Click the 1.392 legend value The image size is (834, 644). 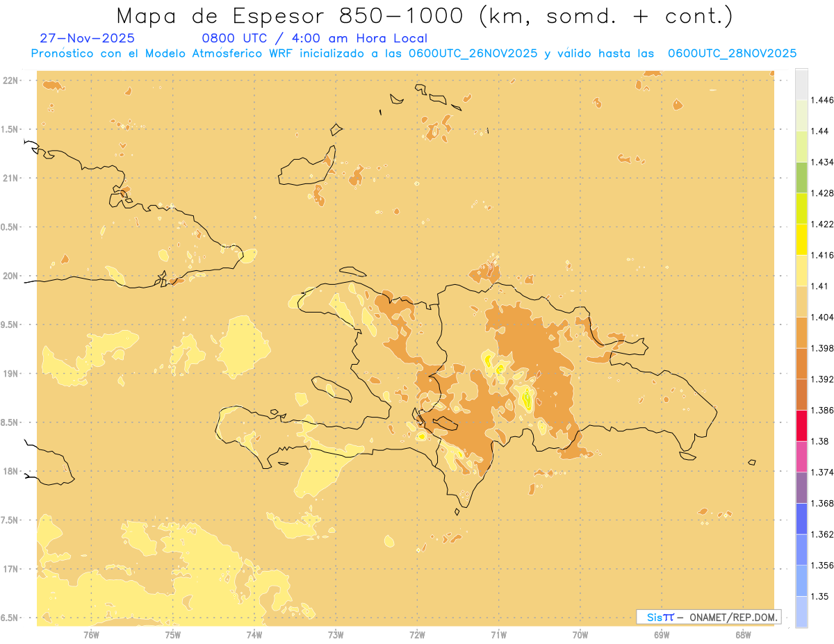[823, 379]
